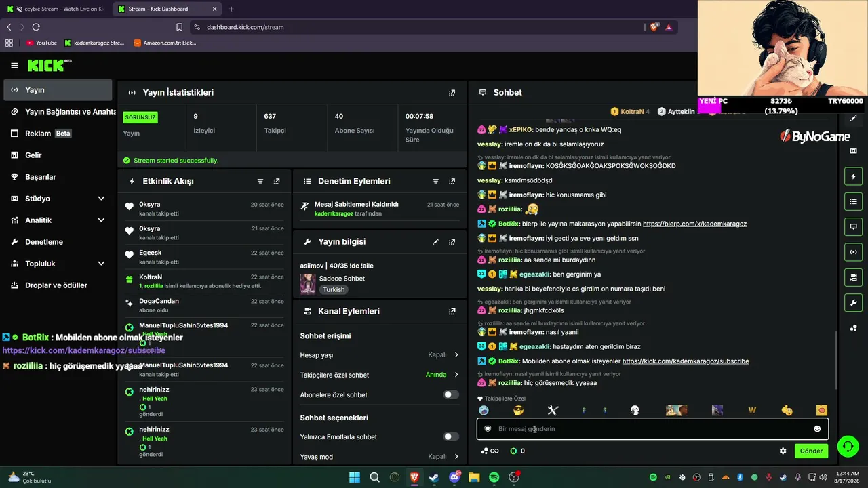The height and width of the screenshot is (488, 868).
Task: Click the lightning activity icon in the right sidebar
Action: pyautogui.click(x=853, y=176)
